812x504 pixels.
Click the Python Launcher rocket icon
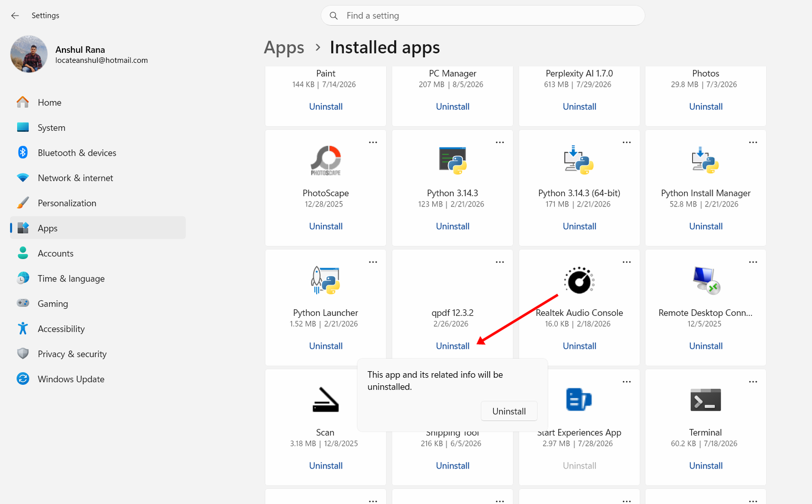click(x=326, y=280)
